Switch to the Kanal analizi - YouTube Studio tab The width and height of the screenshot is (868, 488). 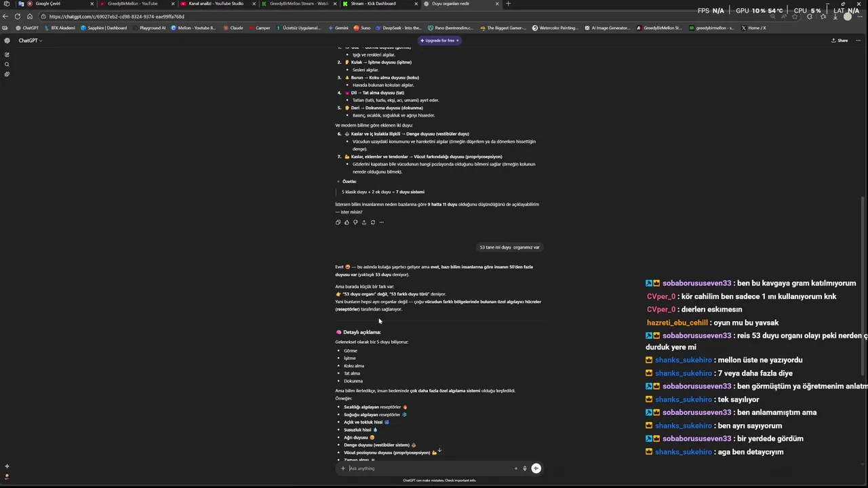click(217, 3)
